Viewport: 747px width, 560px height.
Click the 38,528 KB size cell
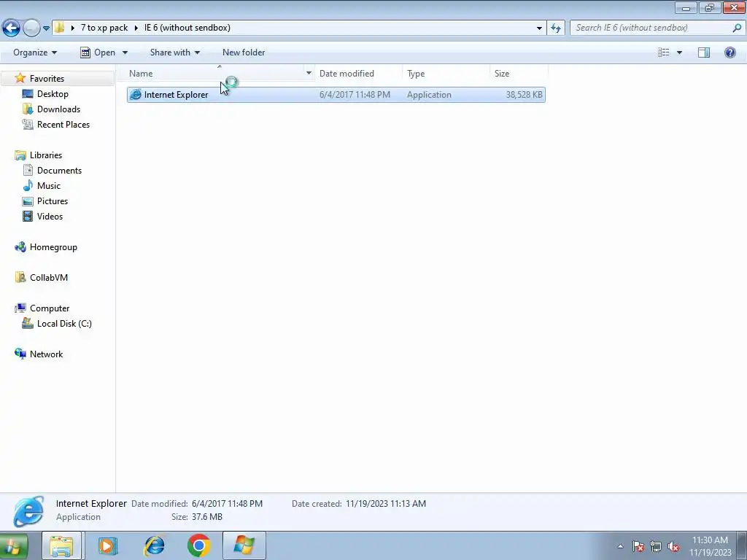(x=524, y=95)
